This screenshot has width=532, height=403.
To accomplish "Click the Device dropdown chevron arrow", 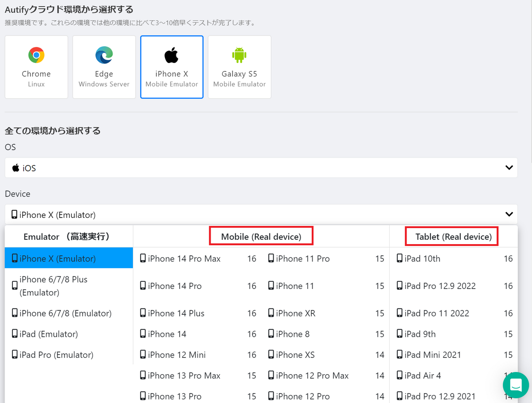I will coord(509,214).
